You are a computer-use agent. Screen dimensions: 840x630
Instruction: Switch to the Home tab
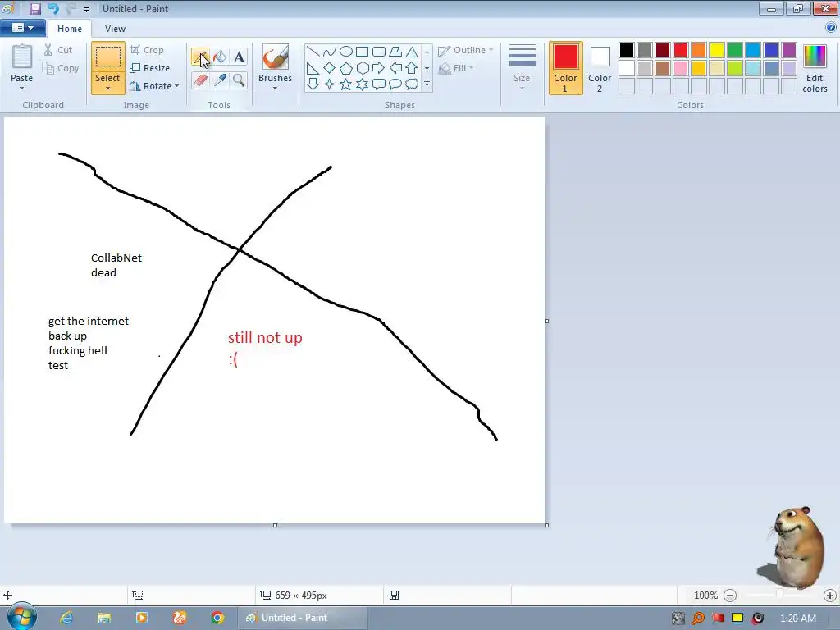tap(70, 29)
